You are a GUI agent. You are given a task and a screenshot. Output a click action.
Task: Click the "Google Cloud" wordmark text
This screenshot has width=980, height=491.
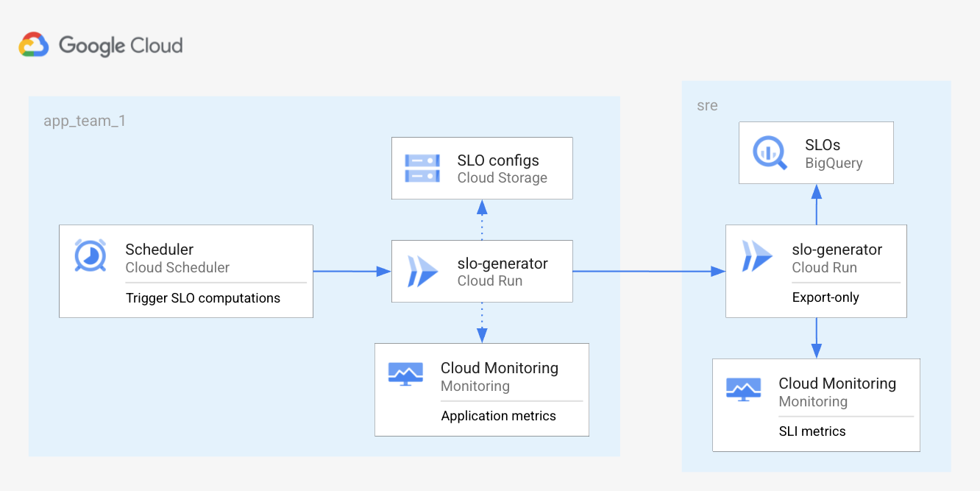point(121,46)
